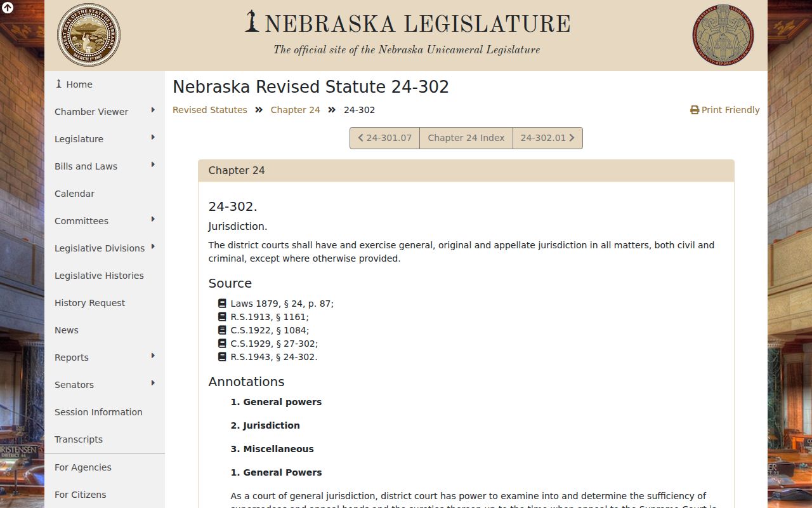Expand the Reports submenu arrow
The height and width of the screenshot is (508, 812).
(x=153, y=356)
